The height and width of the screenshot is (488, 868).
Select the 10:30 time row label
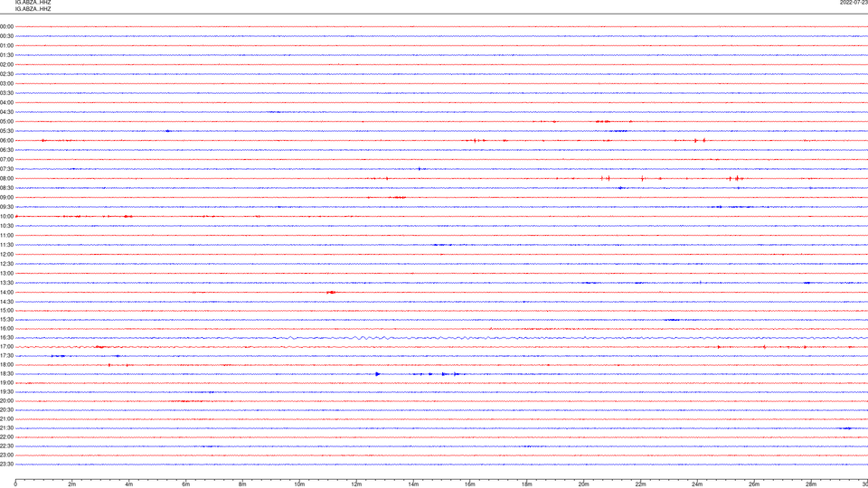[6, 226]
